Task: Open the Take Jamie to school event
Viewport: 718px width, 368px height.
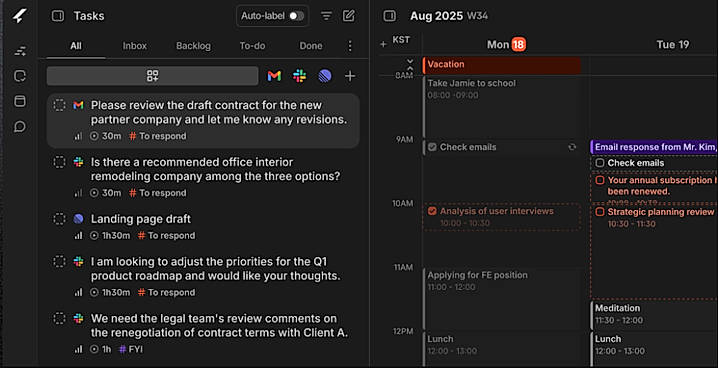Action: pyautogui.click(x=501, y=106)
